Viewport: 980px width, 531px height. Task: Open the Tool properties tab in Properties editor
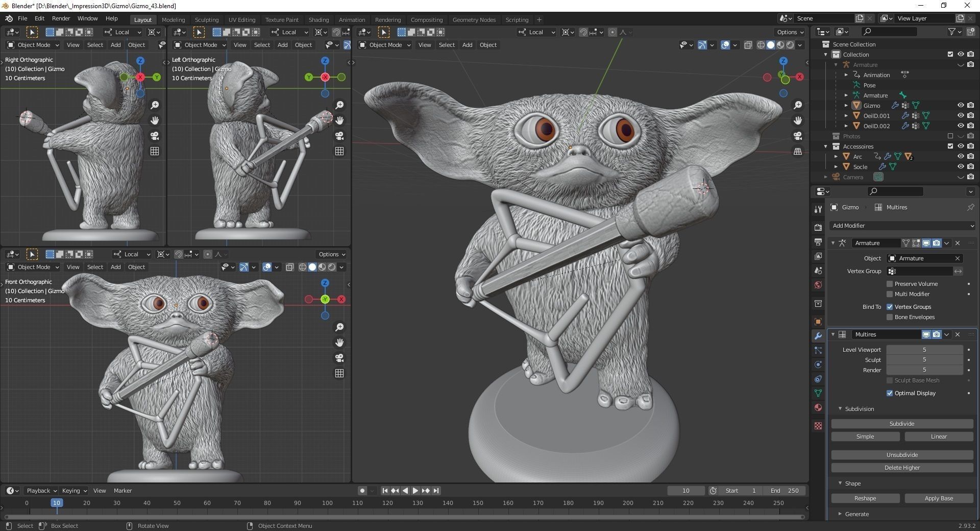pos(818,209)
